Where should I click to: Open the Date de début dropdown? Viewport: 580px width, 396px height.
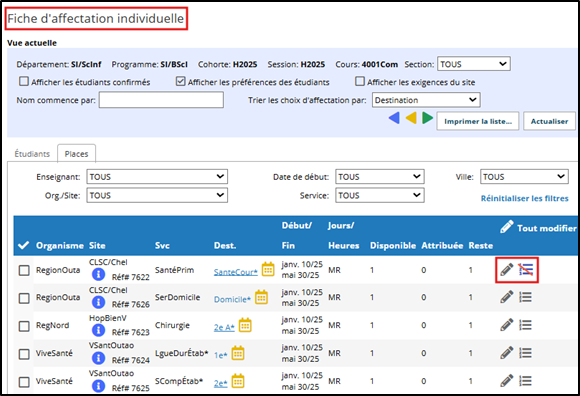click(380, 177)
